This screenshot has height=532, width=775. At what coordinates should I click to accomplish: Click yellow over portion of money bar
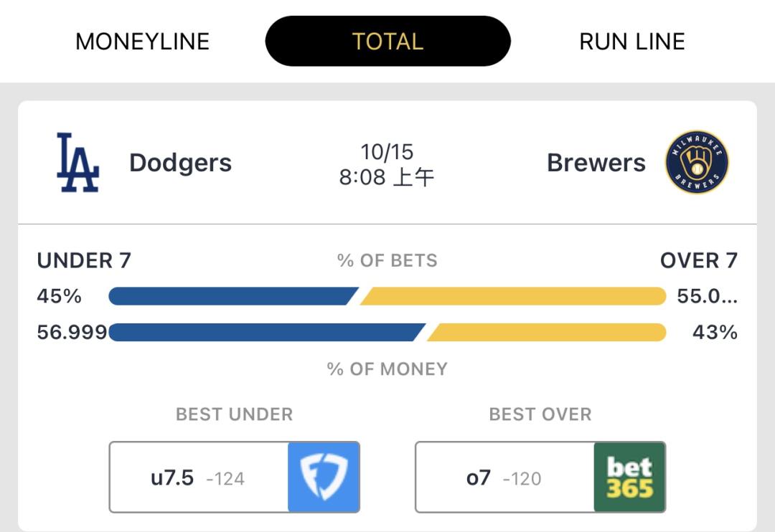click(x=545, y=333)
